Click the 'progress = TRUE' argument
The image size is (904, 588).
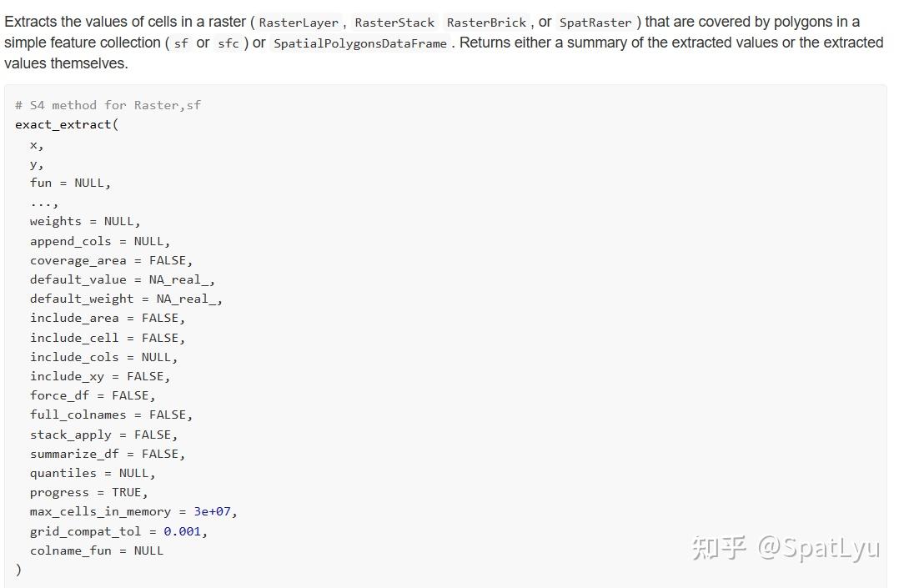tap(88, 492)
